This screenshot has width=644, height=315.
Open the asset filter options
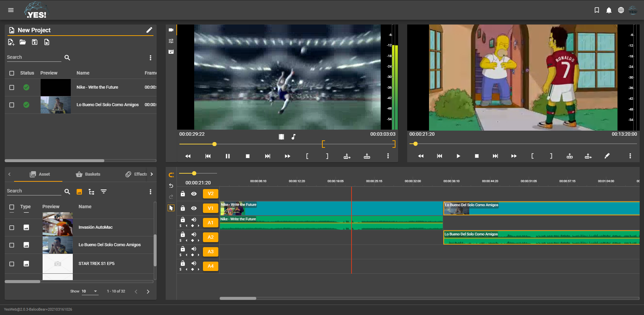[104, 191]
